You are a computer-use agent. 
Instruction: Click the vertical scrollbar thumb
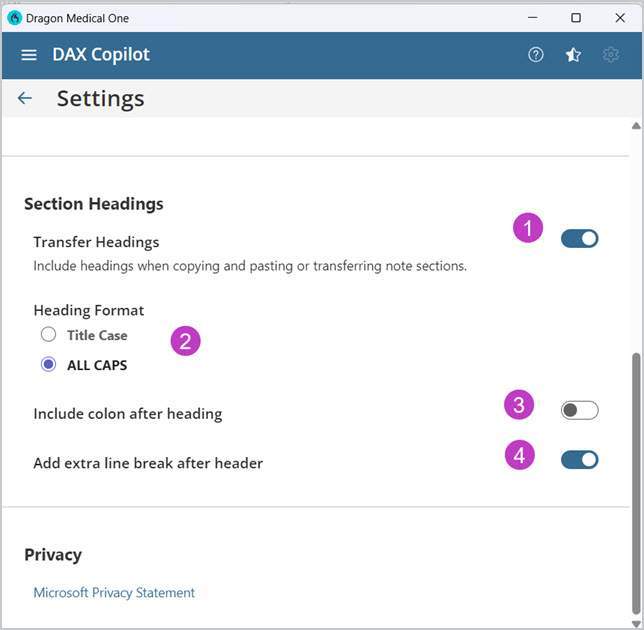[x=636, y=484]
